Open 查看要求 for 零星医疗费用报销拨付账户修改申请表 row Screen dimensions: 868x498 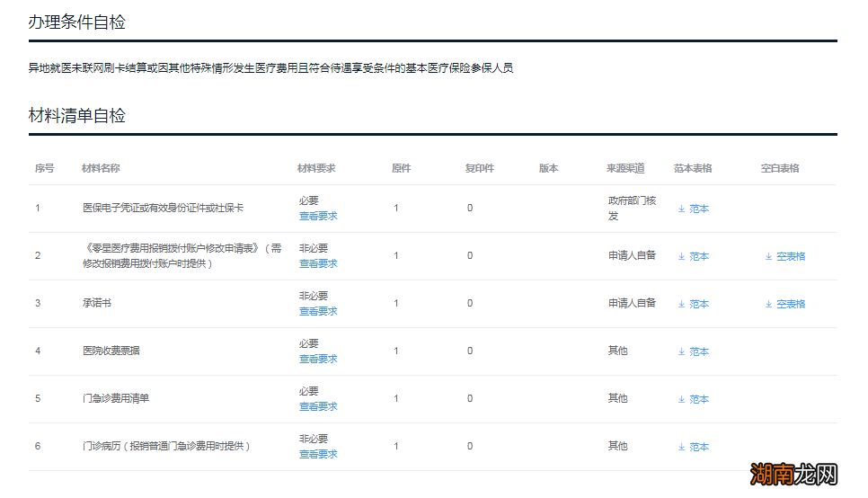(x=318, y=263)
